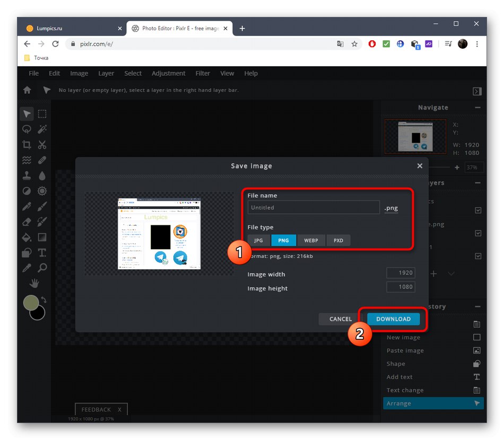Choose the Dodge/Burn tool

[27, 191]
